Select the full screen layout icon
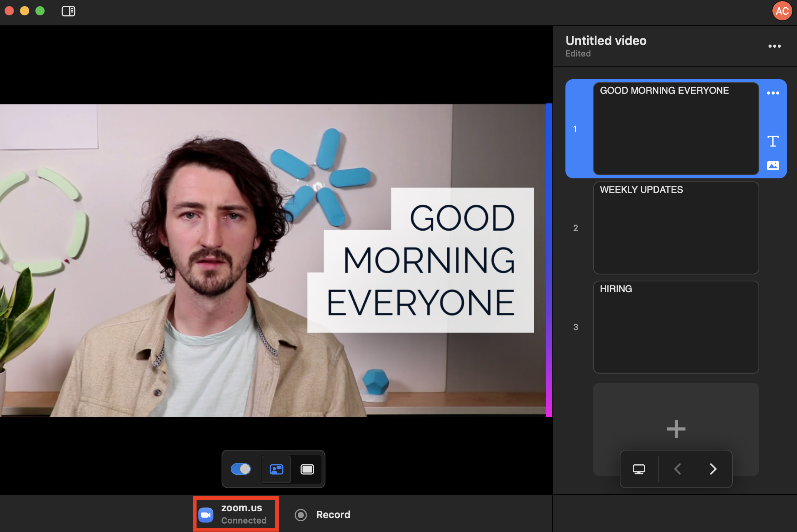Screen dimensions: 797x532 click(x=307, y=469)
